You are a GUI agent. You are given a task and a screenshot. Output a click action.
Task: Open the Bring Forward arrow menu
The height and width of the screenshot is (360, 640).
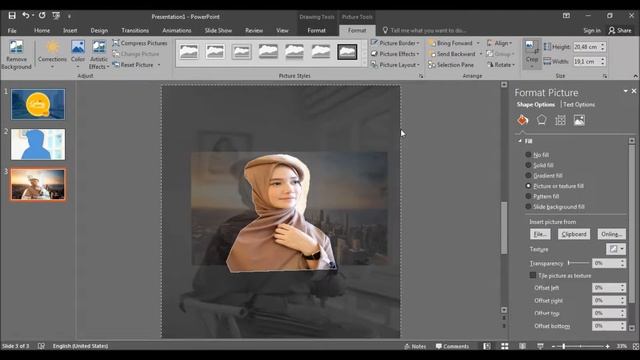click(x=478, y=43)
